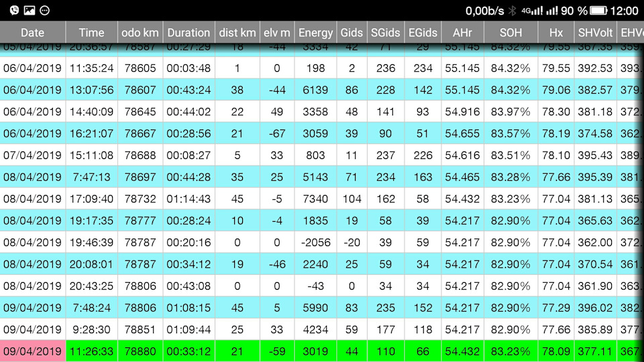Viewport: 644px width, 362px height.
Task: Tap the time cell 11:26:33
Action: 92,351
